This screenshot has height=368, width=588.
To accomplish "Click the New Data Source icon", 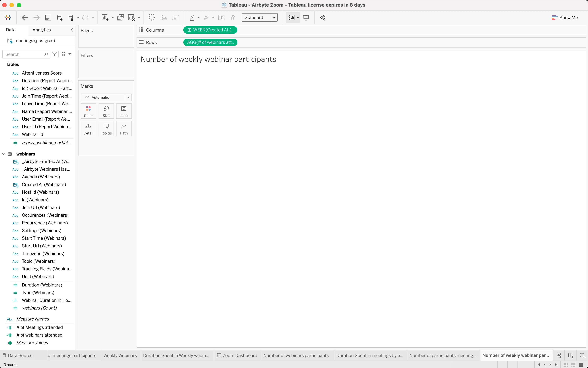I will (x=60, y=18).
